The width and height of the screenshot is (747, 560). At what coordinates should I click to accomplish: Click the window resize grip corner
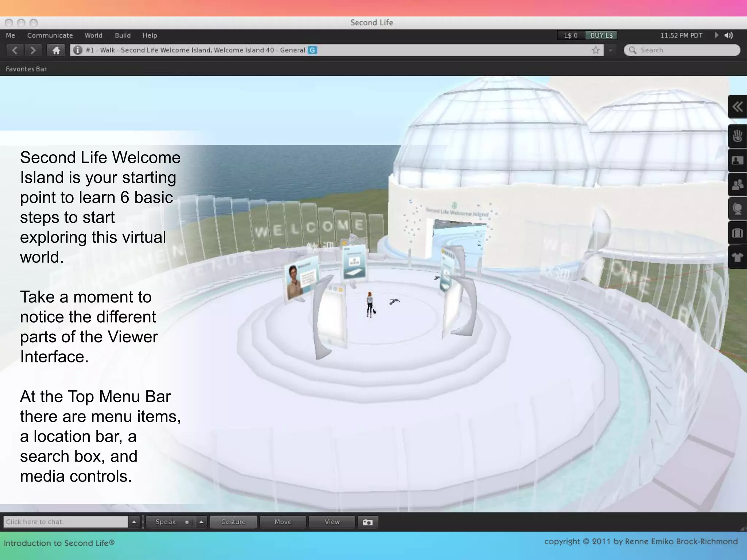coord(743,528)
